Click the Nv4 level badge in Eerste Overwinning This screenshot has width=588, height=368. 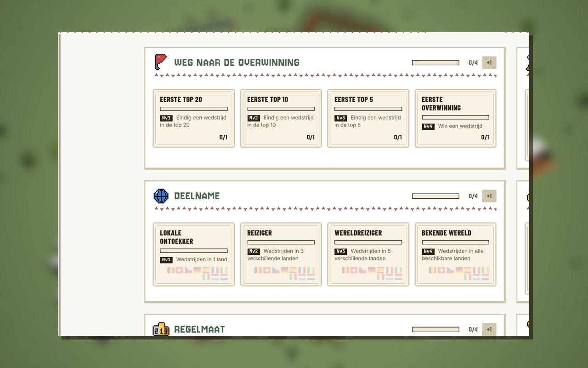pos(428,126)
